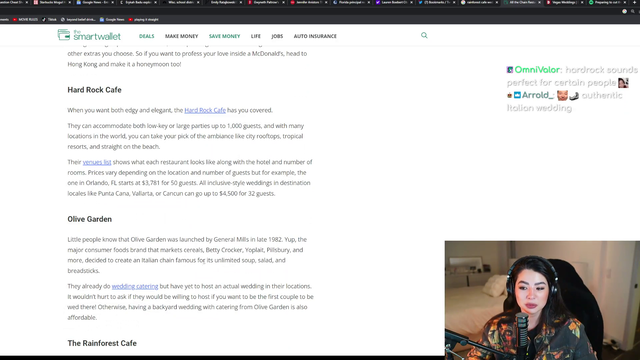
Task: Follow the wedding catering hyperlink
Action: point(135,286)
